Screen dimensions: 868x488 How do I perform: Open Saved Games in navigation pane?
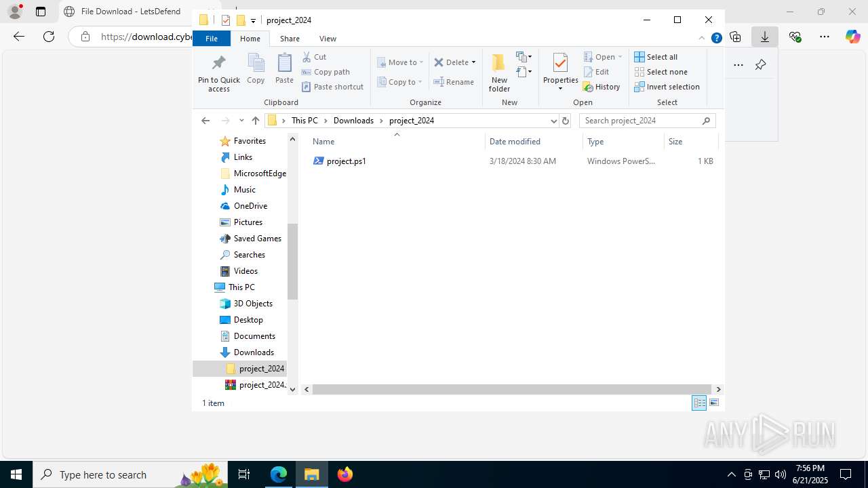pos(257,239)
